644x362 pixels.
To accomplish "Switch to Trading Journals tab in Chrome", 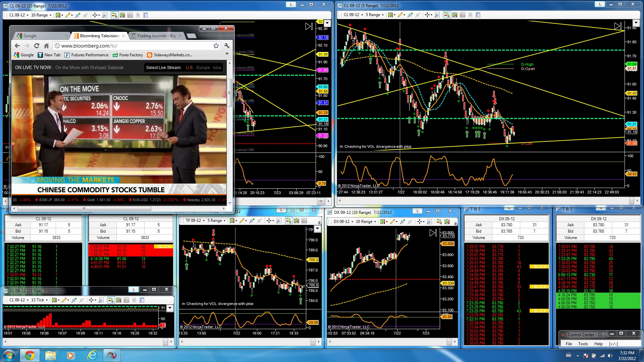I will 156,36.
